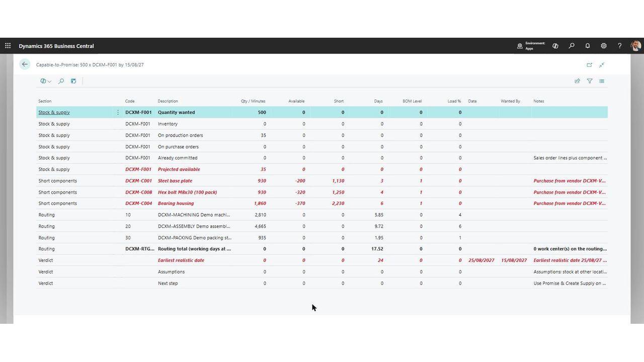
Task: Select the Assumptions verdict row
Action: 322,271
